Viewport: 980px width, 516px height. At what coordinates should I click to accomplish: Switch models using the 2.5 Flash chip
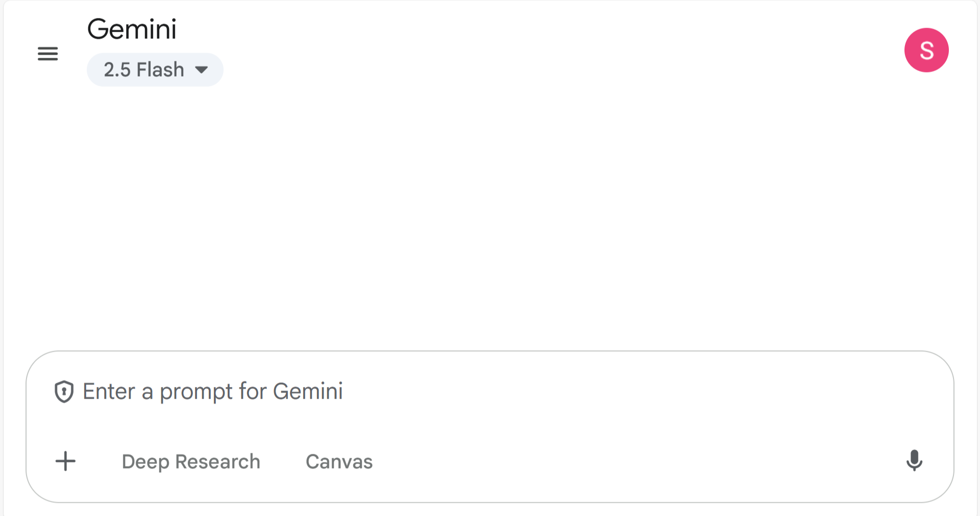[x=155, y=69]
